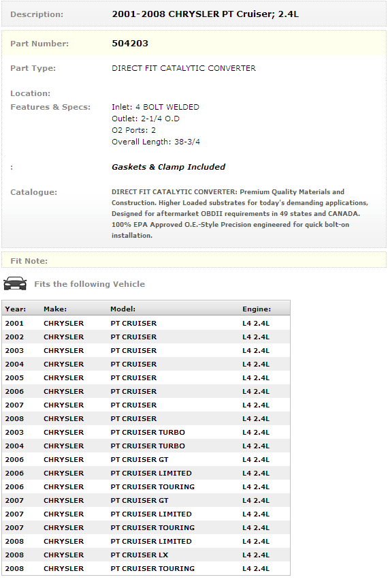Image resolution: width=388 pixels, height=588 pixels.
Task: Click Gaskets & Clamp Included text
Action: 168,167
